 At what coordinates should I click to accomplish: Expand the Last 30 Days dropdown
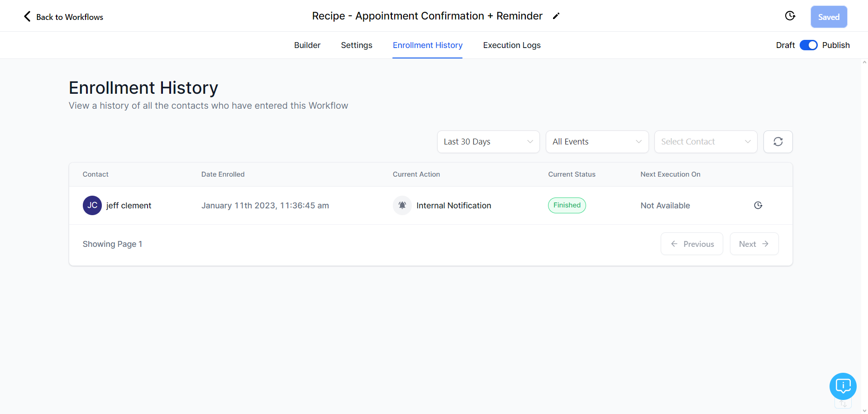tap(488, 142)
